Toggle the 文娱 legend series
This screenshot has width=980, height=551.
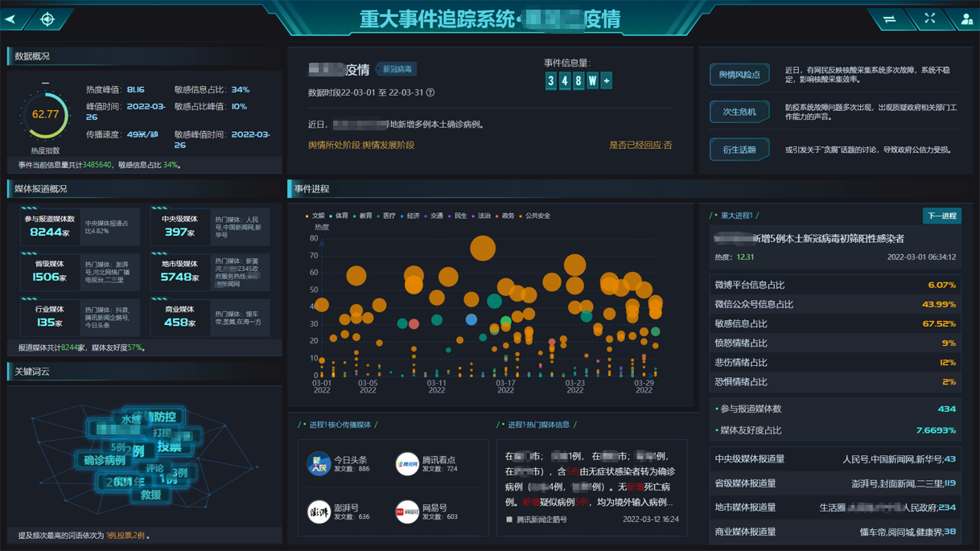tap(315, 216)
